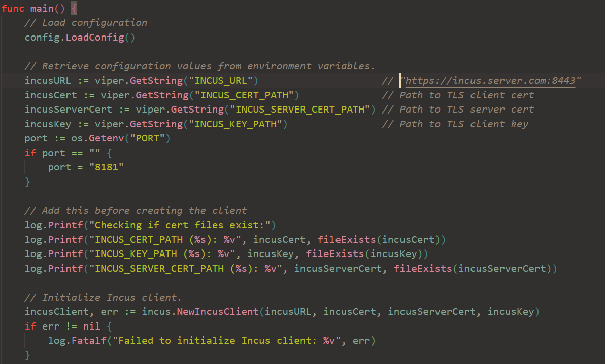This screenshot has width=605, height=364.
Task: Click the "INCUS_URL" string literal
Action: tap(220, 81)
